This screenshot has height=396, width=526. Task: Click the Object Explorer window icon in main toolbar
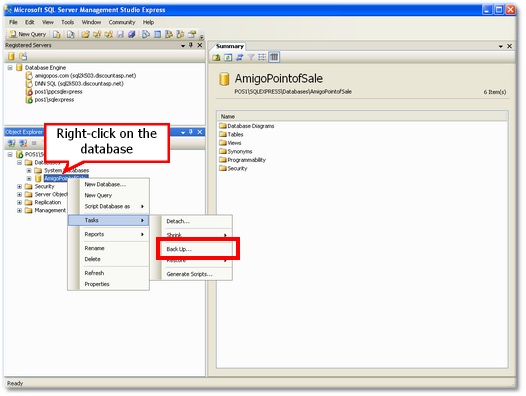[x=169, y=34]
